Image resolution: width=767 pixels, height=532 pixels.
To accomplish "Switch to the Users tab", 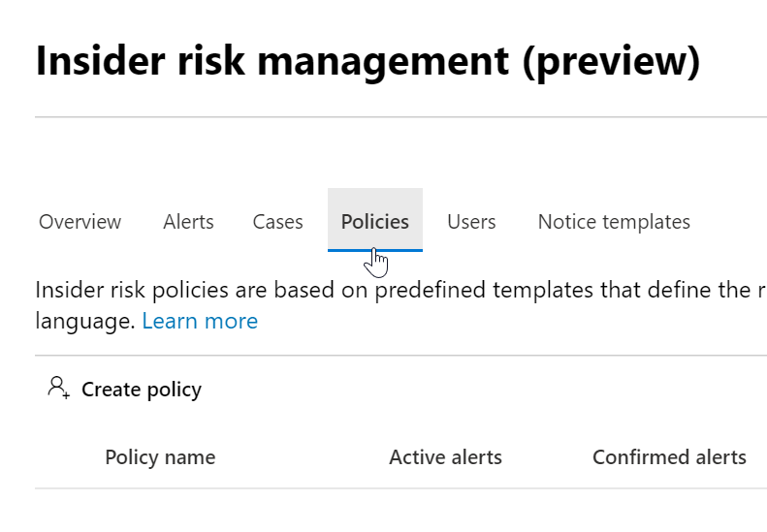I will tap(471, 222).
